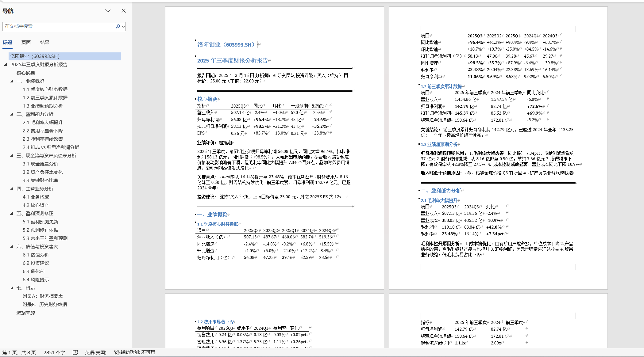The height and width of the screenshot is (357, 644).
Task: Click the 洛阳钼业（603993.SH）title in the document
Action: click(x=227, y=45)
